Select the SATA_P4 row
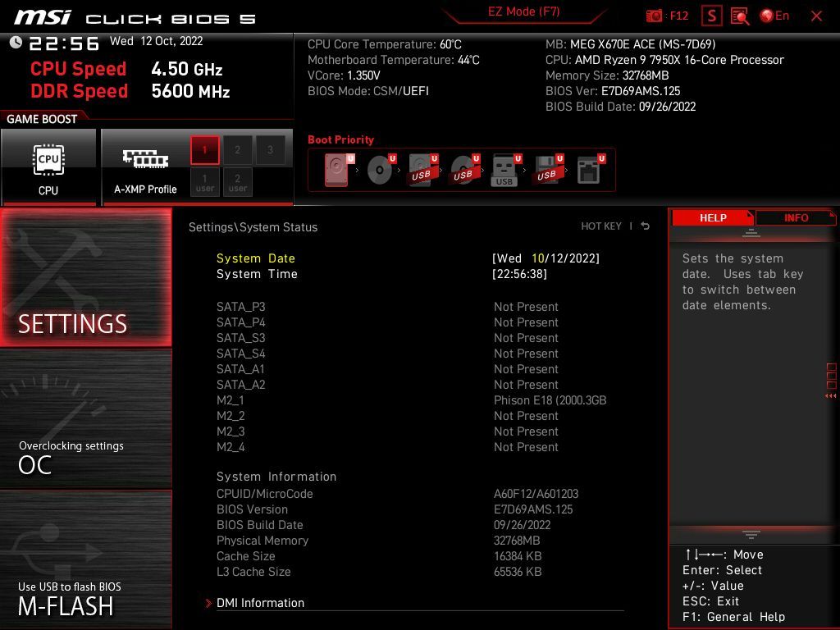The image size is (840, 630). pyautogui.click(x=387, y=322)
